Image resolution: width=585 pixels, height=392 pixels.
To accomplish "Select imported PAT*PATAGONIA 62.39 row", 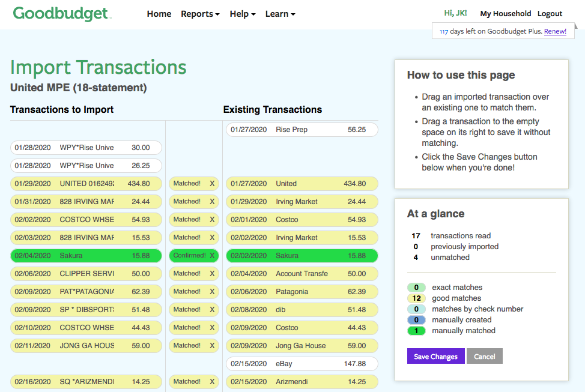I will click(x=86, y=291).
